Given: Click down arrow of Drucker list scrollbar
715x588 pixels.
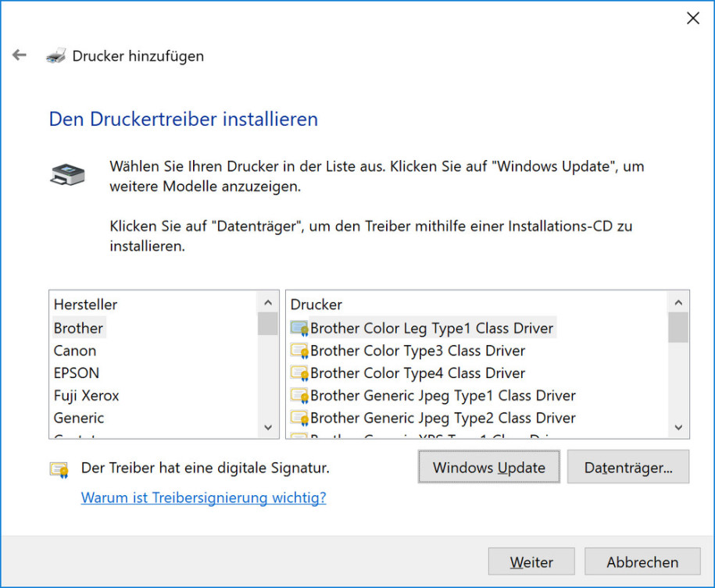Looking at the screenshot, I should pyautogui.click(x=678, y=427).
